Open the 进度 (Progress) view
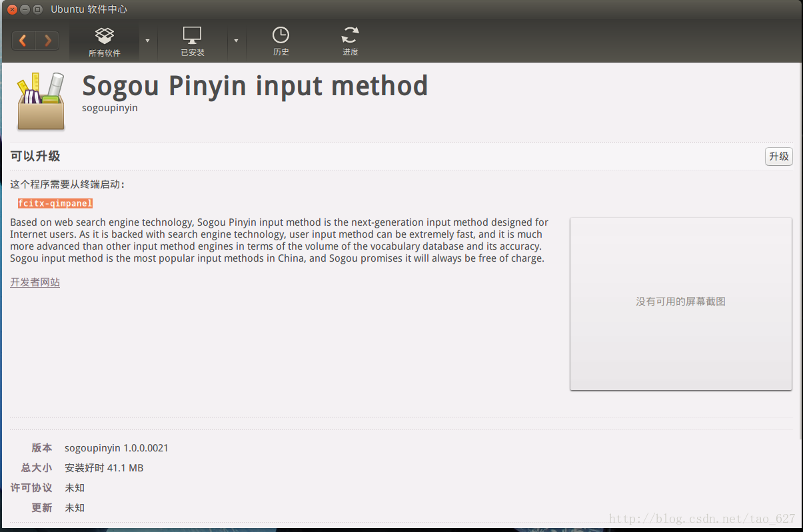The width and height of the screenshot is (803, 532). click(351, 42)
